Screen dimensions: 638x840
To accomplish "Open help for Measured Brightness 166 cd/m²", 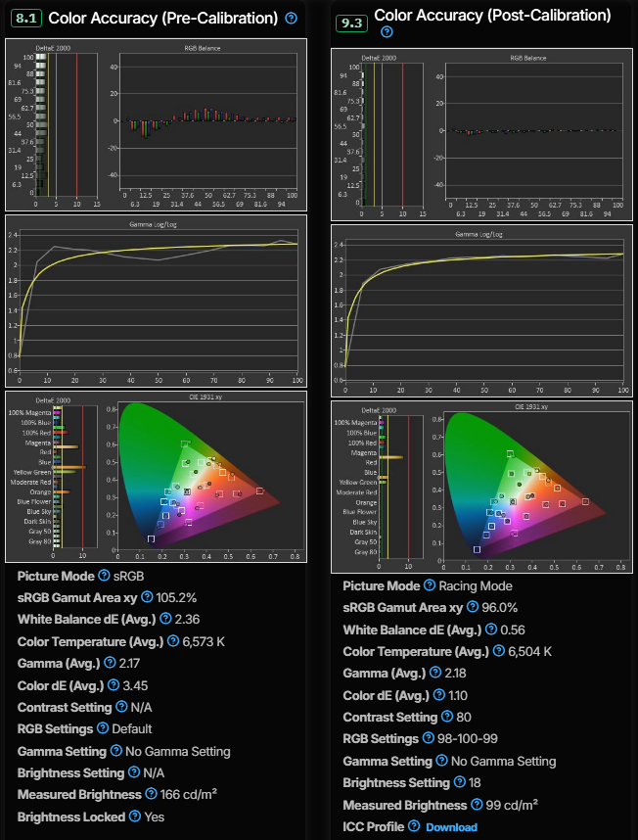I will (x=152, y=794).
